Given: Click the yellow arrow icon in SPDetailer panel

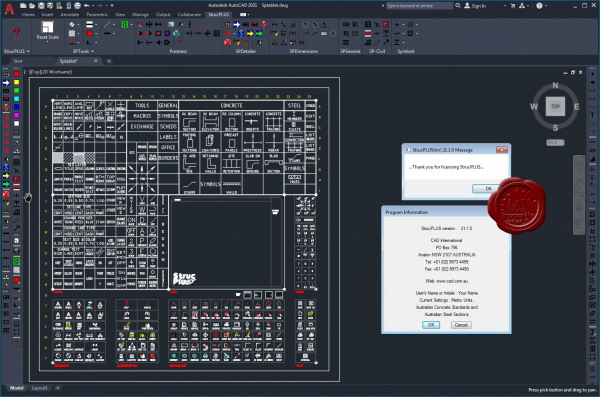Looking at the screenshot, I should (x=250, y=34).
